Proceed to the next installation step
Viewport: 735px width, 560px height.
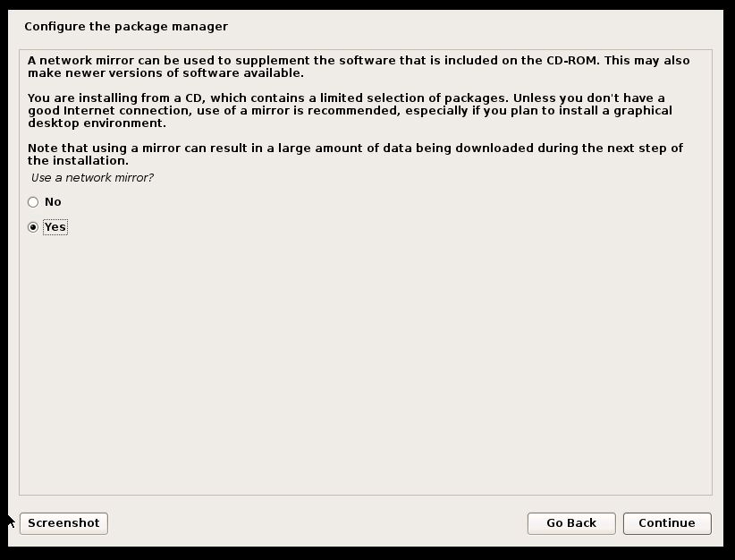667,523
